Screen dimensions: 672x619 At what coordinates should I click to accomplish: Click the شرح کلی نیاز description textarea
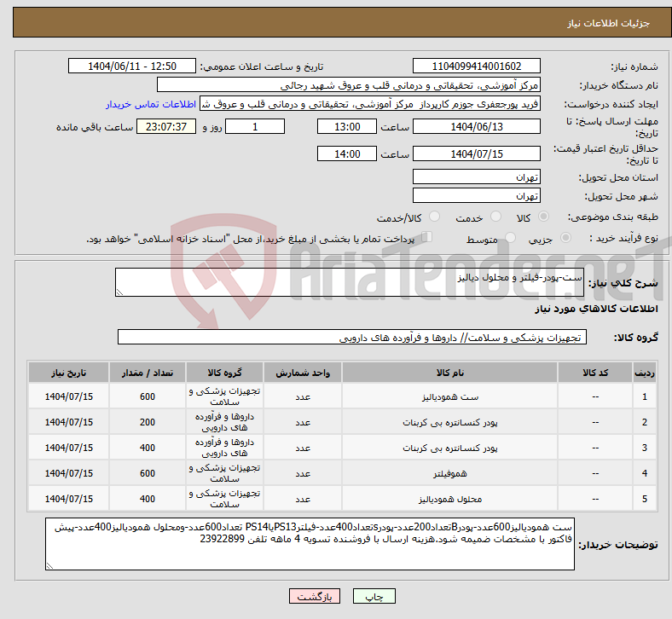tap(350, 282)
